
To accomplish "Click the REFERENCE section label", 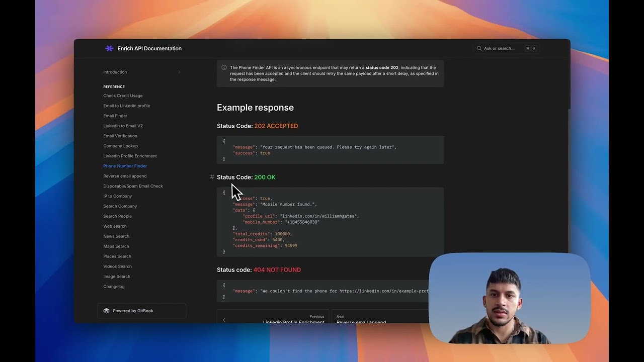I will [114, 86].
